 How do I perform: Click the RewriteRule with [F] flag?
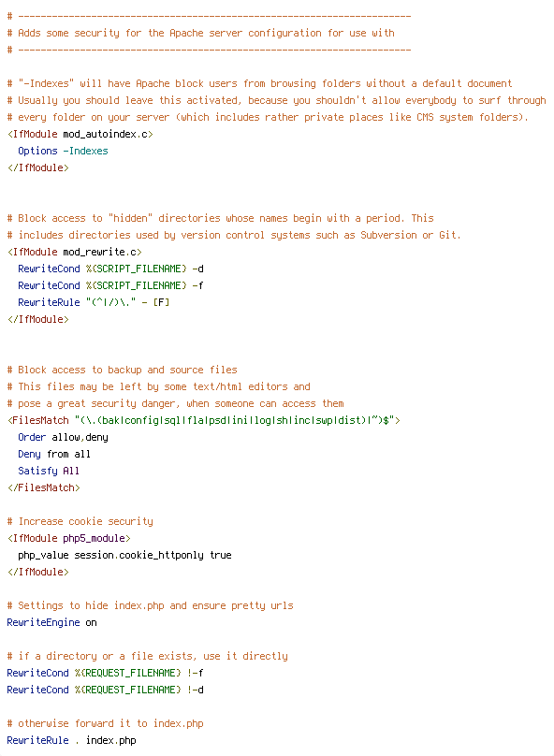coord(94,302)
